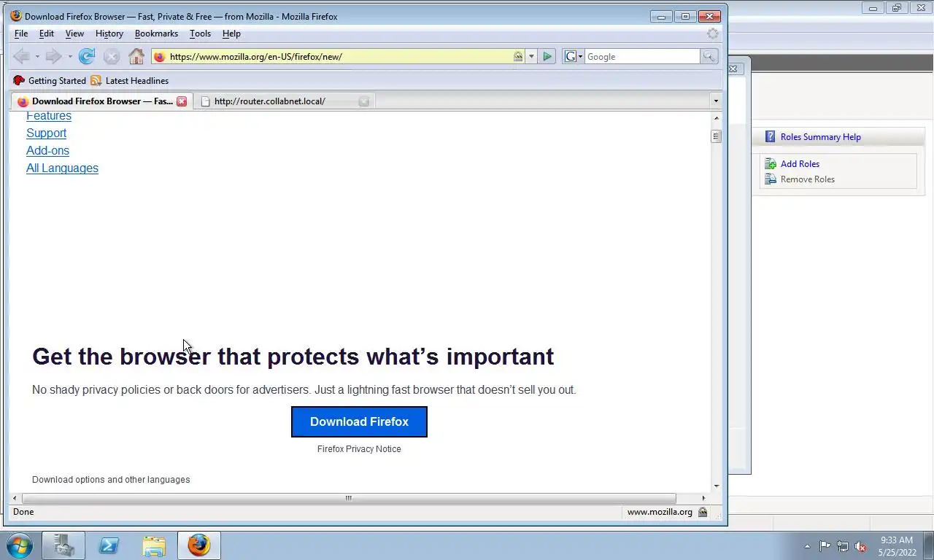Close the Download Firefox Browser tab
This screenshot has width=934, height=560.
coord(182,101)
